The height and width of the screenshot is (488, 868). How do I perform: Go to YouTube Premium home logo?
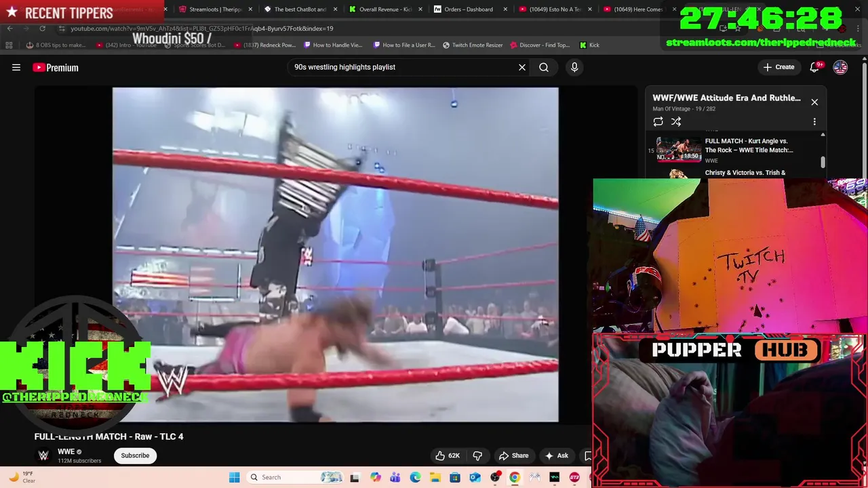56,67
